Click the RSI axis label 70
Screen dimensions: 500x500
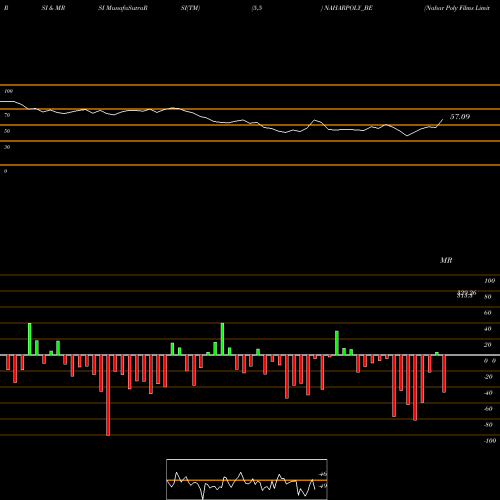[7, 115]
